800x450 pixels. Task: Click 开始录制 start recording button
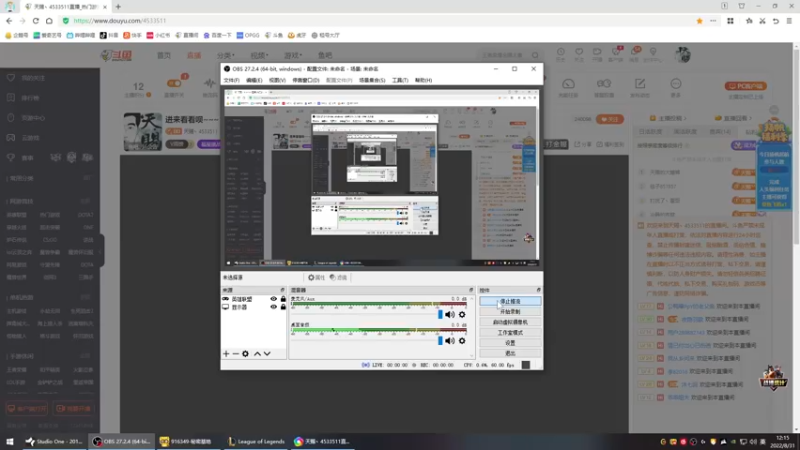[x=510, y=312]
